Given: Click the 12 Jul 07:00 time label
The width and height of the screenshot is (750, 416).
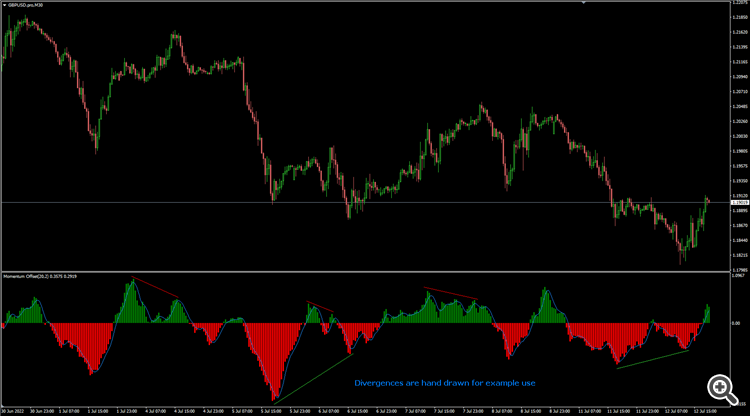Looking at the screenshot, I should coord(676,411).
